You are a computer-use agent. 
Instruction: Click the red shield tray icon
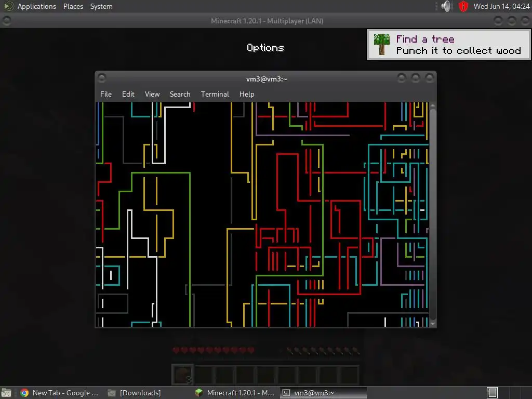[463, 6]
